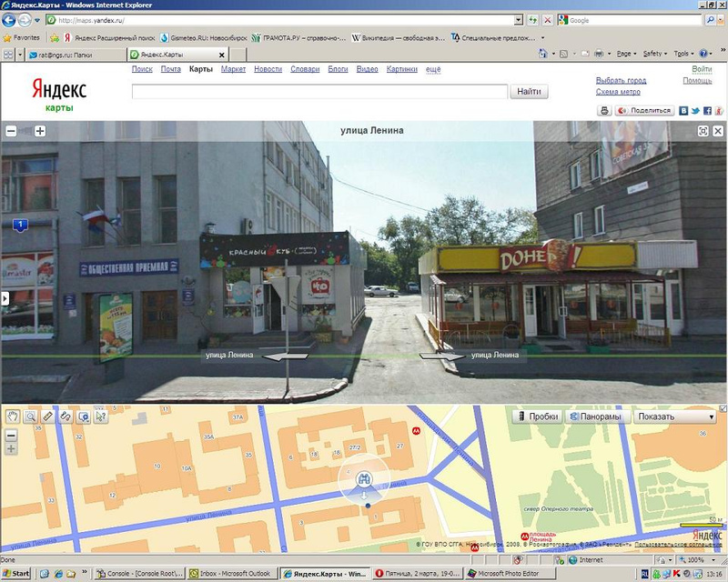Toggle the Пробки traffic layer

[537, 416]
